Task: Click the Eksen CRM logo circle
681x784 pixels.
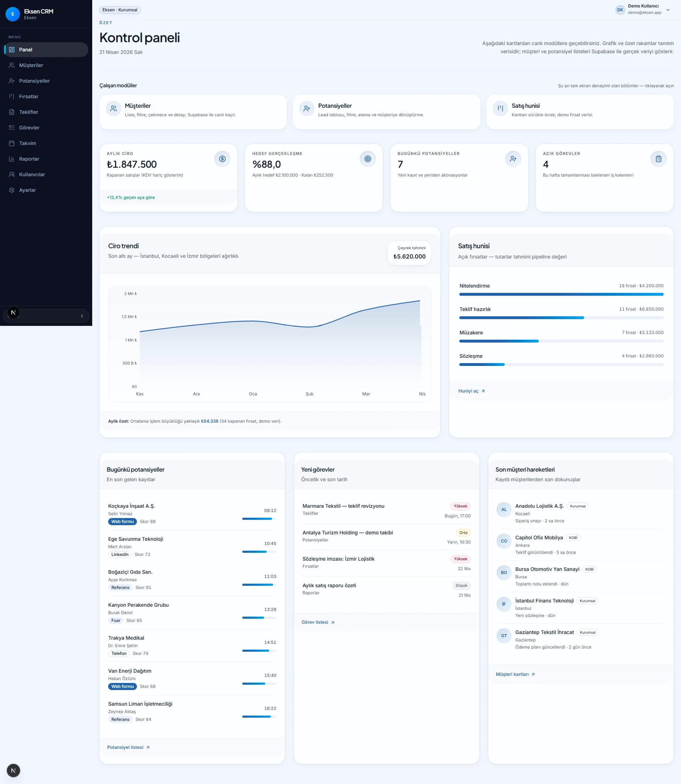Action: [12, 14]
